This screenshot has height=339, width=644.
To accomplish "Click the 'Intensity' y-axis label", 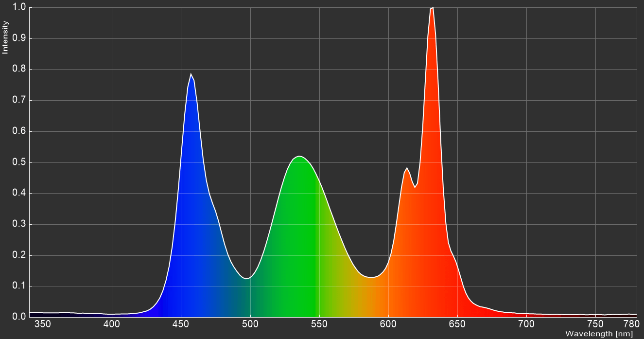I will pos(5,37).
